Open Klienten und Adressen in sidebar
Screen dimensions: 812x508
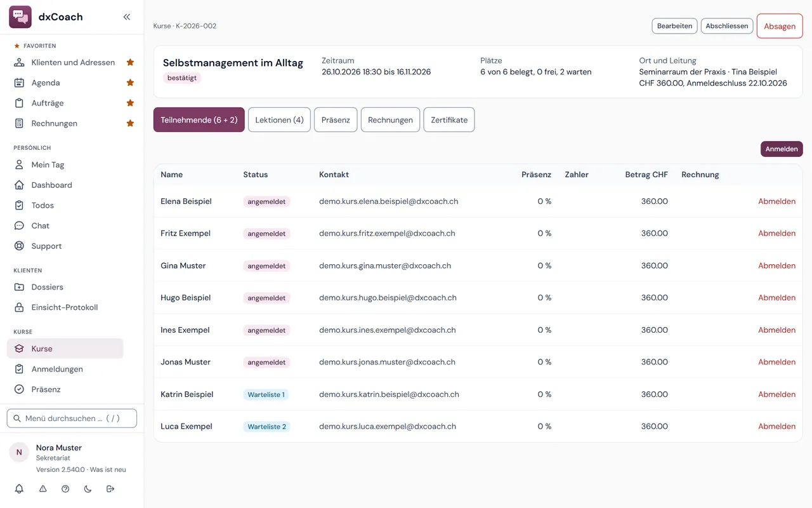(x=65, y=62)
